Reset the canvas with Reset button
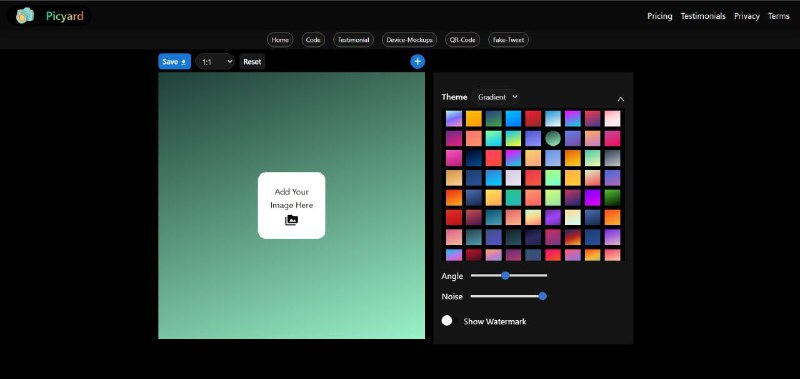 click(252, 62)
